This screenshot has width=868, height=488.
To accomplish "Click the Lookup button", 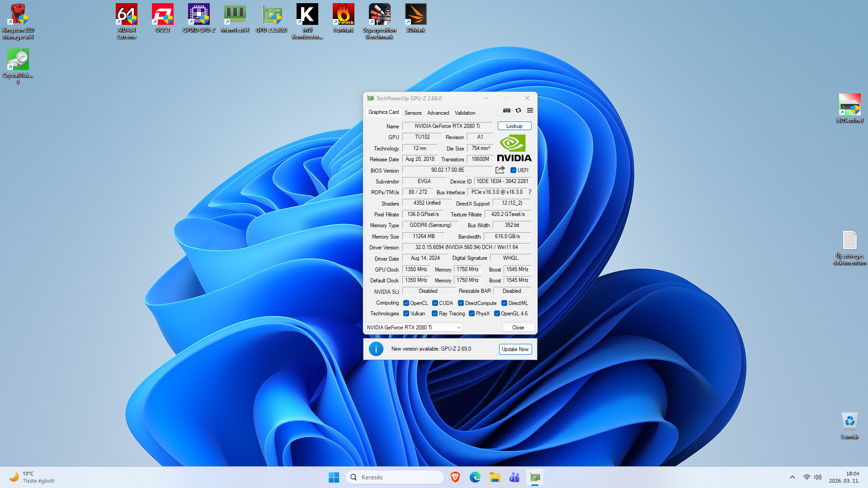I will (x=514, y=126).
